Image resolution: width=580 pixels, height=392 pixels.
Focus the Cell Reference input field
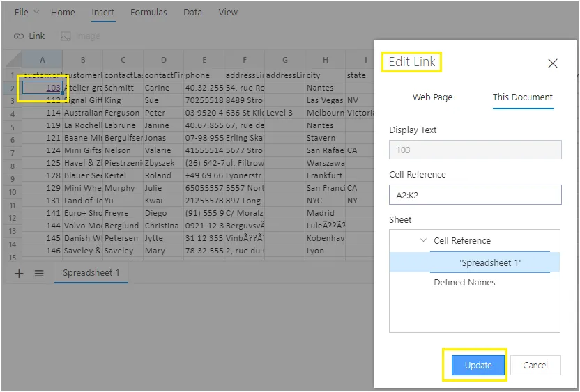click(475, 195)
